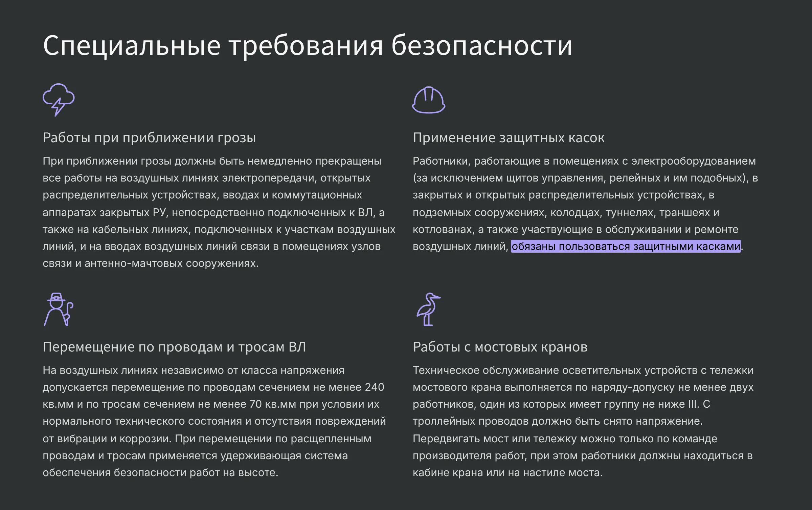Click highlighted text "обязаны пользоваться защитными касками"
Viewport: 812px width, 510px height.
(x=626, y=246)
